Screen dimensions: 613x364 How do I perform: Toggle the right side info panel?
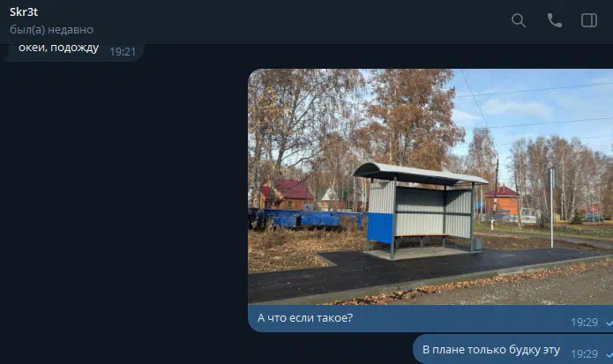589,20
